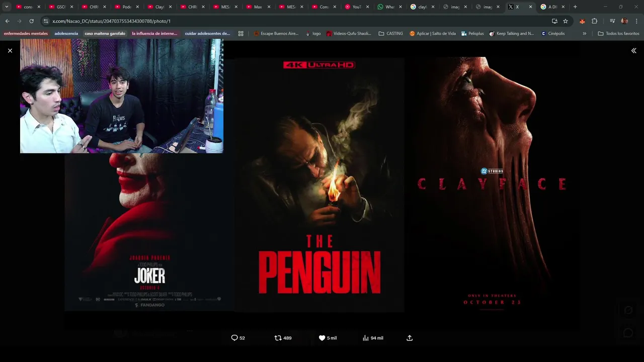The height and width of the screenshot is (362, 644).
Task: View the 94 mil post analytics
Action: click(373, 338)
